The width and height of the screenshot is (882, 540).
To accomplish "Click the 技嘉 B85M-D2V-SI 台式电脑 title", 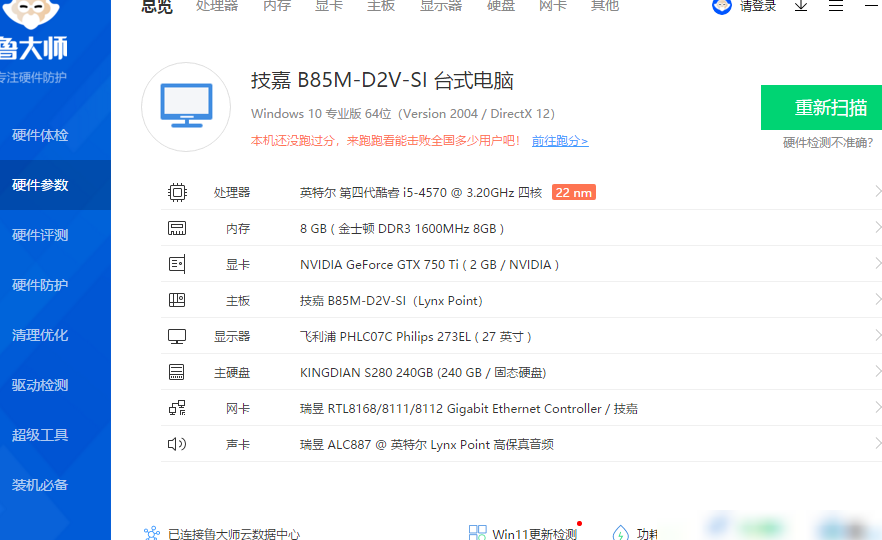I will (x=382, y=80).
